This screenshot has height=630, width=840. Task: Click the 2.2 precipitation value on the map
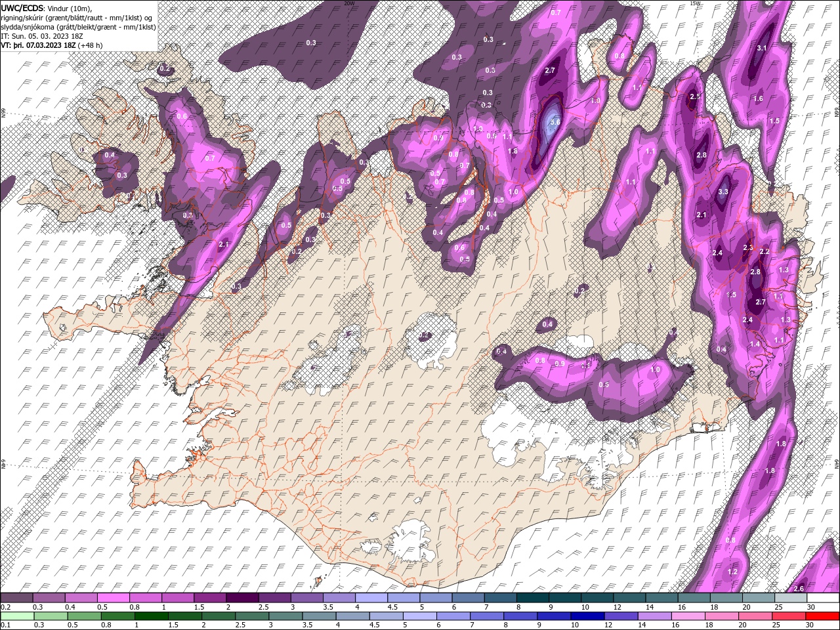tap(764, 251)
